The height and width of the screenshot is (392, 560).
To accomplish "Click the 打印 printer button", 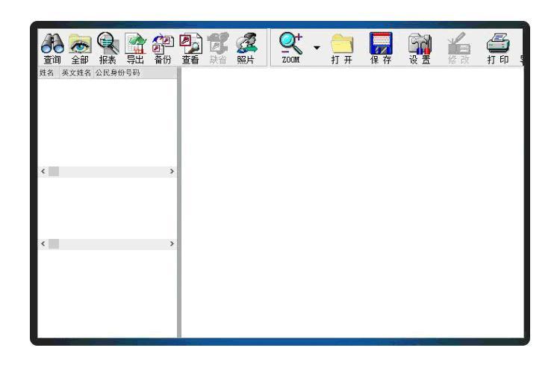I will coord(497,49).
